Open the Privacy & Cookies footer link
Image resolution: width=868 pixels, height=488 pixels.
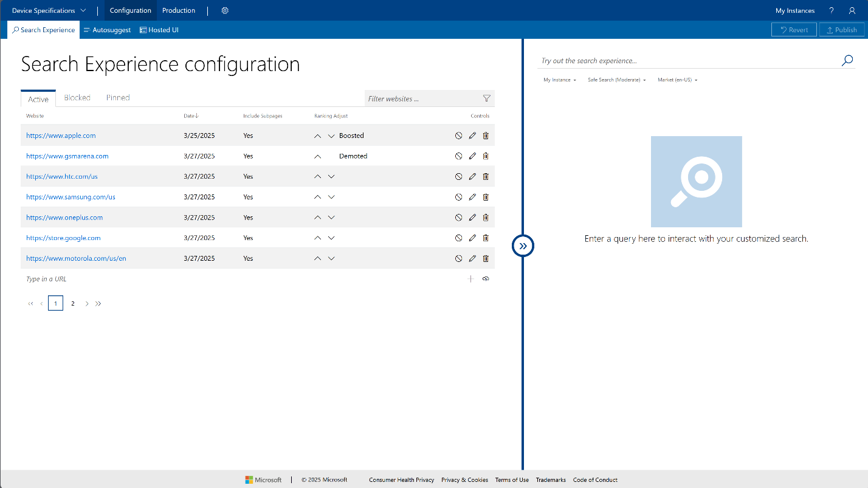point(465,479)
